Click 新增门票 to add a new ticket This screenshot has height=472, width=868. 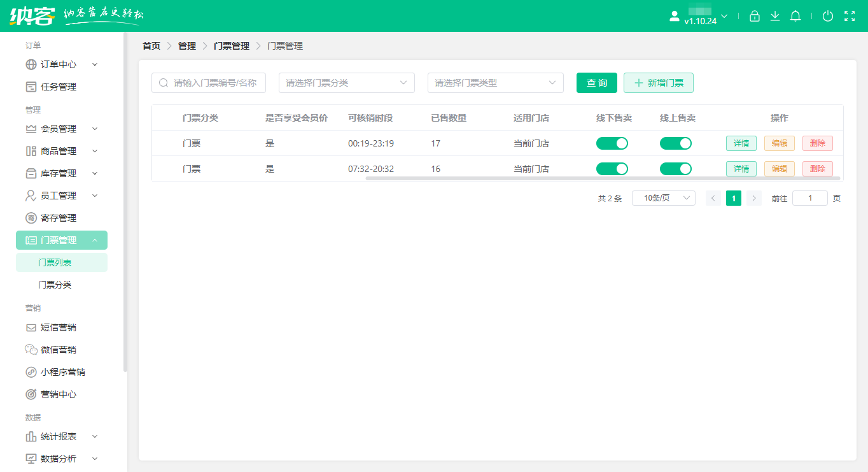tap(658, 83)
